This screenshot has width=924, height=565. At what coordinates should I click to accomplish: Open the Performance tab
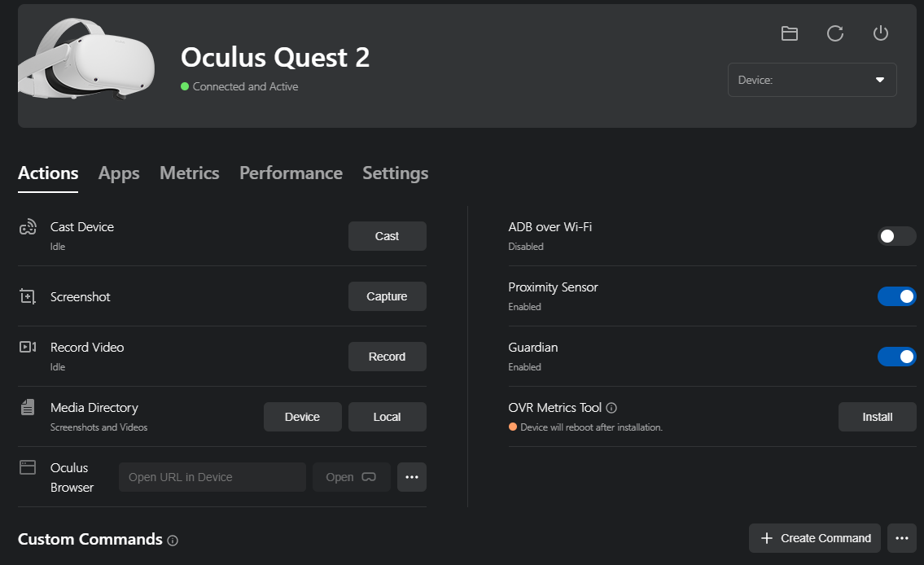click(x=291, y=173)
